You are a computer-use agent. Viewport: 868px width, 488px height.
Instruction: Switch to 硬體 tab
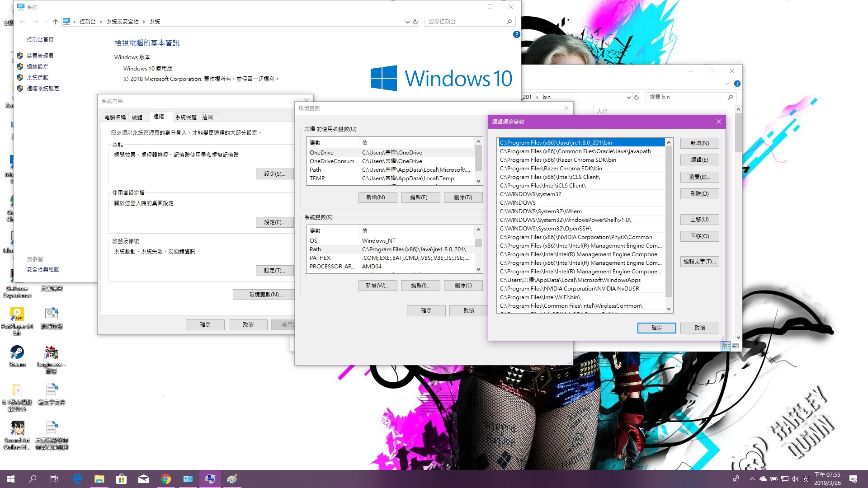pyautogui.click(x=137, y=117)
